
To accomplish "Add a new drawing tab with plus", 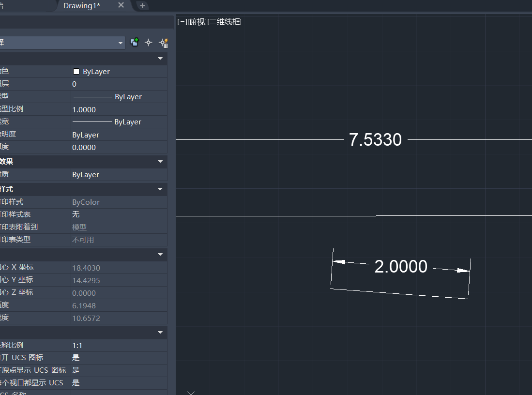I will pos(142,6).
